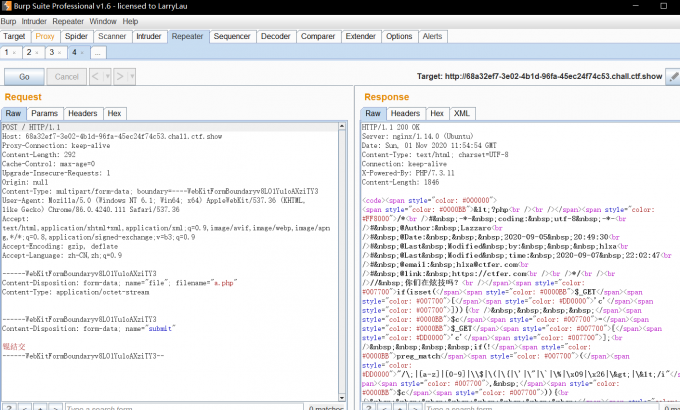680x410 pixels.
Task: Close Repeater tab 1 with its x
Action: pyautogui.click(x=14, y=53)
